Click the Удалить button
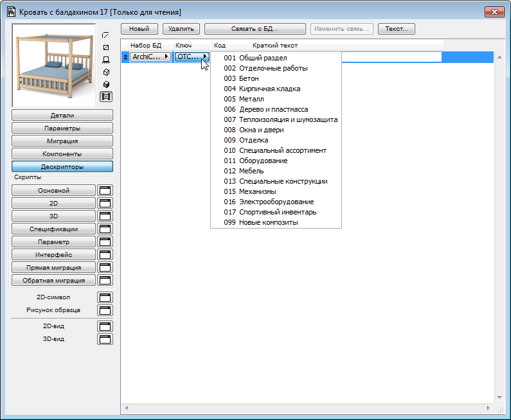Image resolution: width=511 pixels, height=420 pixels. [x=181, y=29]
